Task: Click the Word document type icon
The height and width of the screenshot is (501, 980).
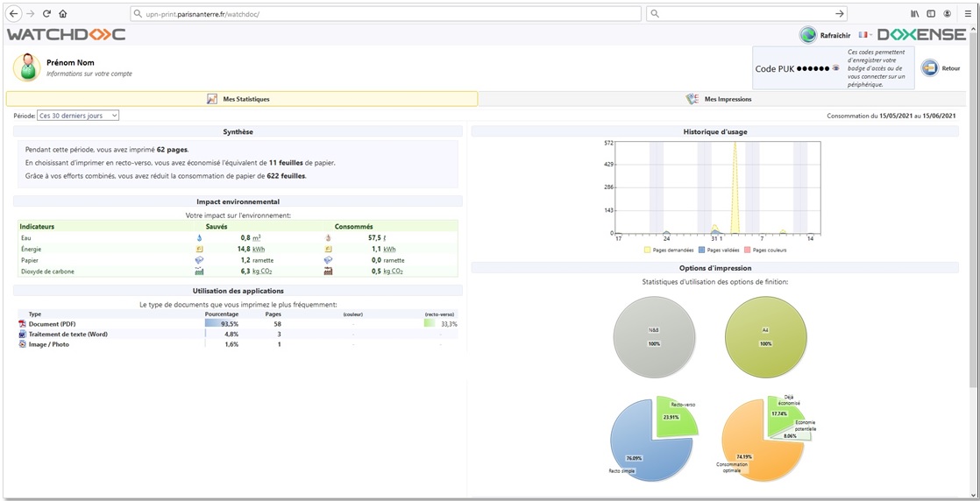Action: pos(23,334)
